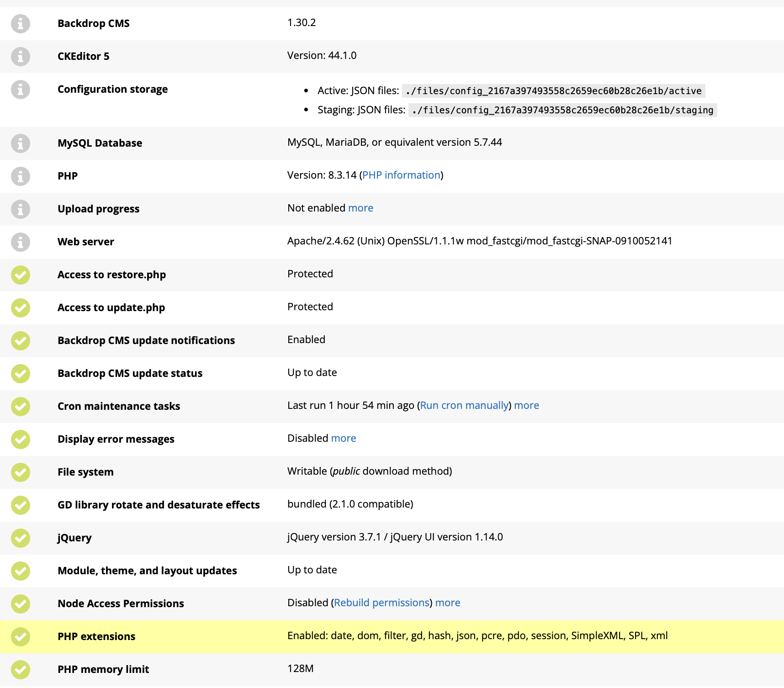Click the File system label
Screen dimensions: 784x688
pyautogui.click(x=85, y=472)
